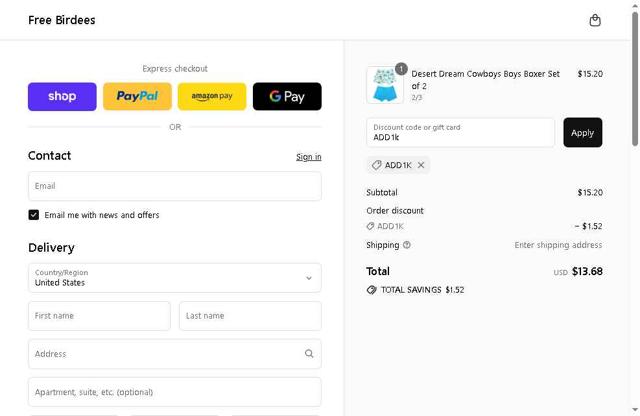The image size is (640, 416).
Task: Click the $13.68 total amount
Action: point(587,271)
